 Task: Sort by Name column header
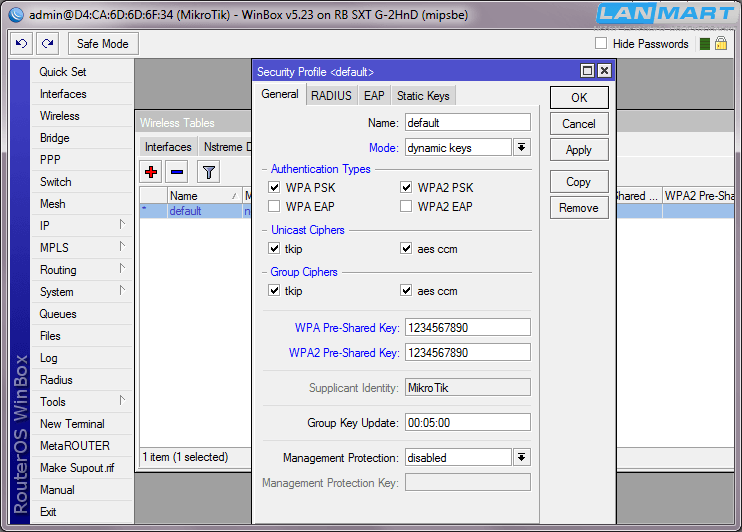point(204,196)
